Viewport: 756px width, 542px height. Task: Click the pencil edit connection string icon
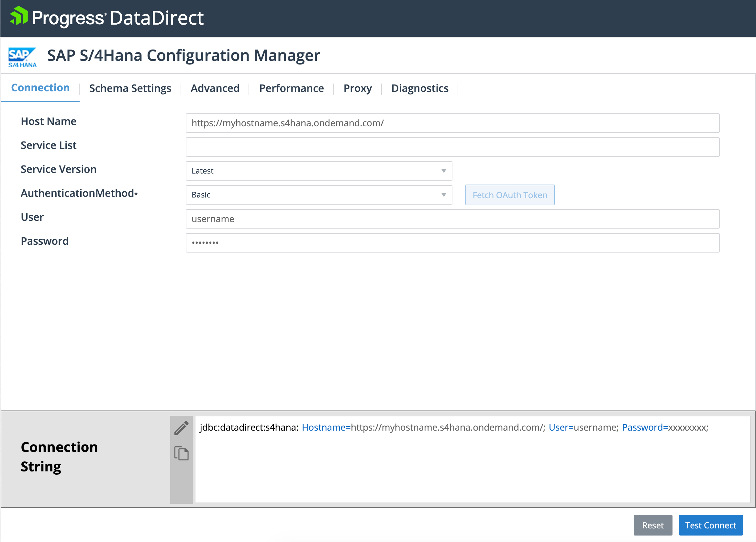[181, 428]
